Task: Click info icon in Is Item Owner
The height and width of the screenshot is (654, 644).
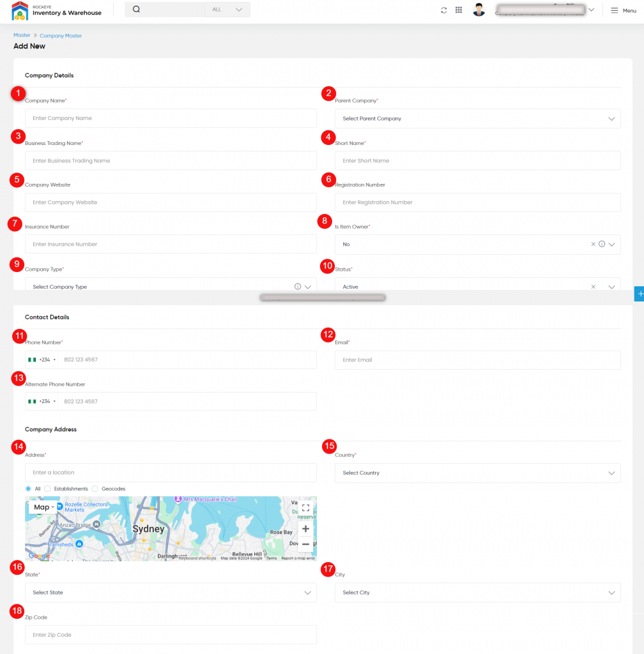Action: 602,244
